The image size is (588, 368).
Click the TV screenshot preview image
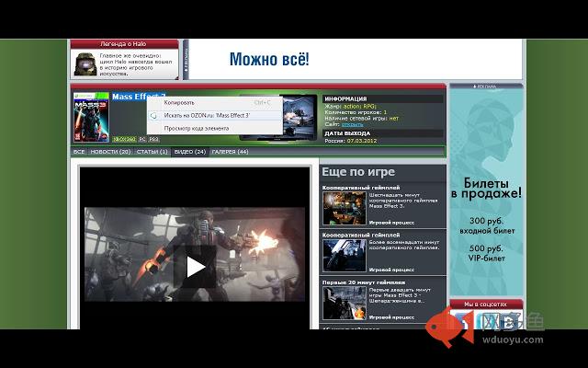300,117
